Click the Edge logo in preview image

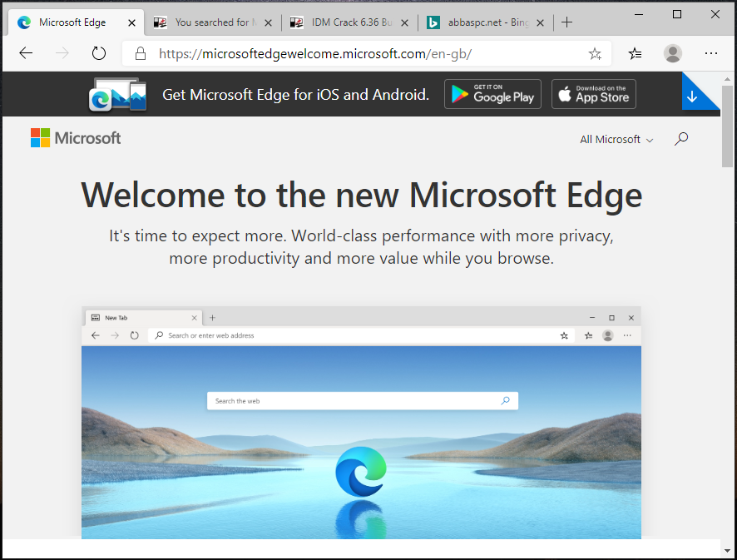(361, 471)
